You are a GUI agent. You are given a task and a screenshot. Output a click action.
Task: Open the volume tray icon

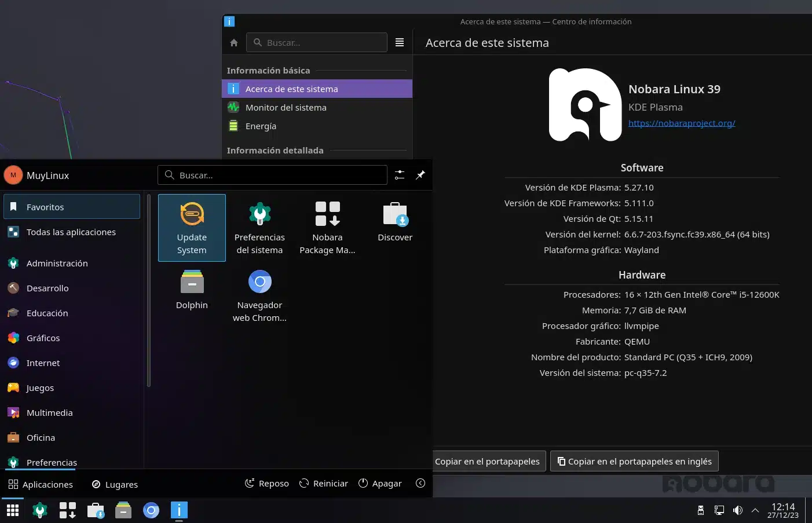737,510
